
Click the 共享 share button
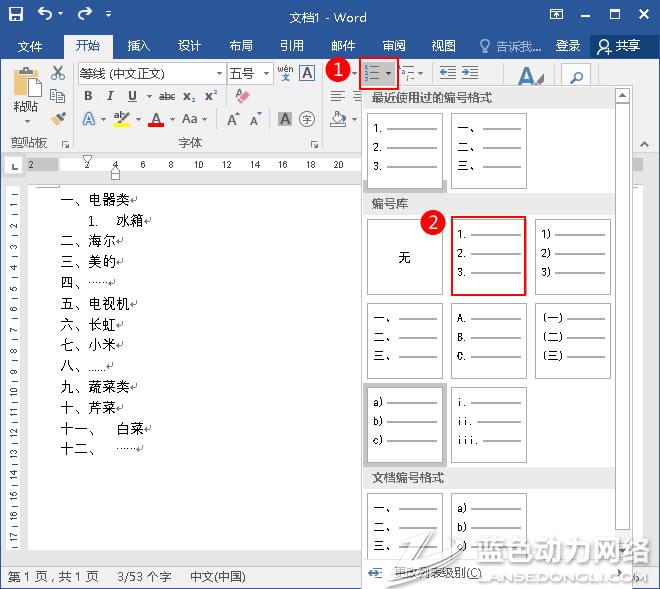click(x=618, y=46)
